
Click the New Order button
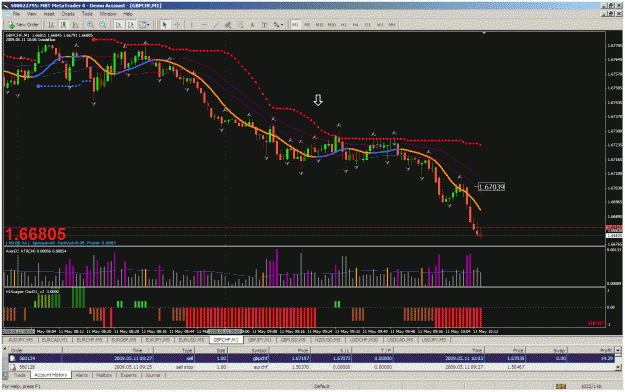24,25
